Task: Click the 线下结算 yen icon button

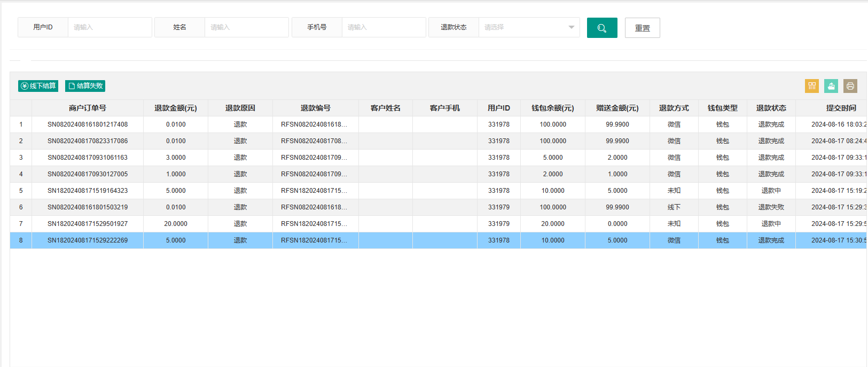Action: (38, 86)
